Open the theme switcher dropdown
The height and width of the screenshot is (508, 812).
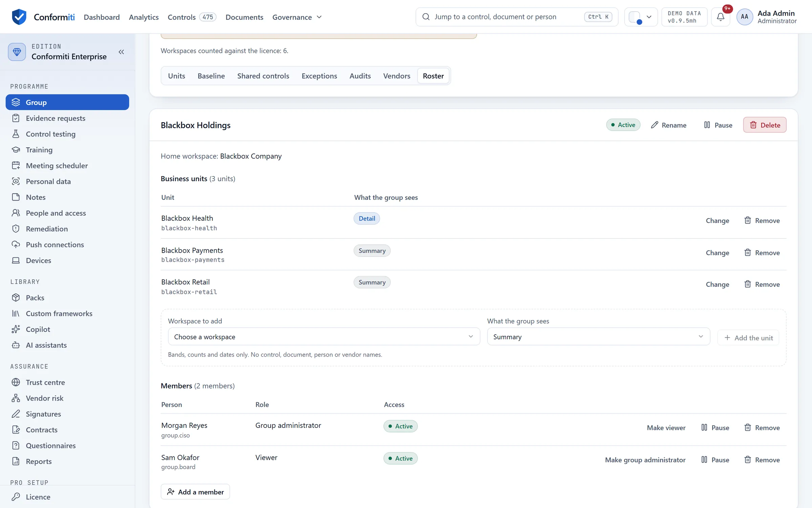coord(640,17)
